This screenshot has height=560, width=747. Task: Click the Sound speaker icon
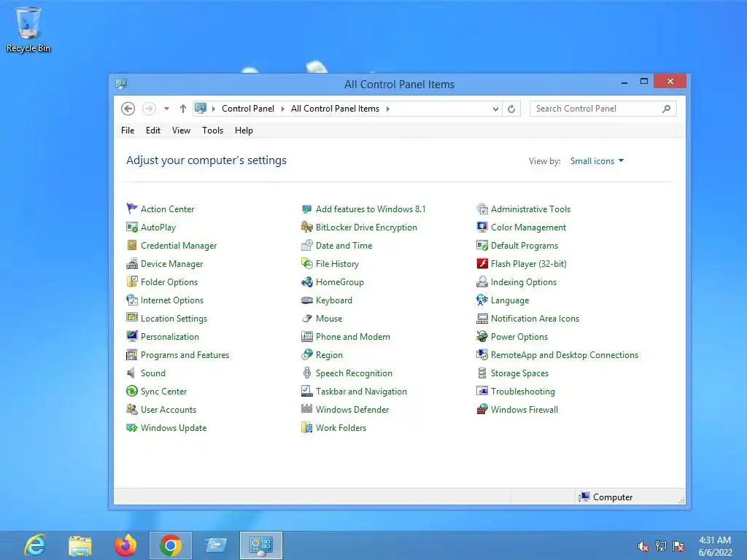[x=131, y=373]
